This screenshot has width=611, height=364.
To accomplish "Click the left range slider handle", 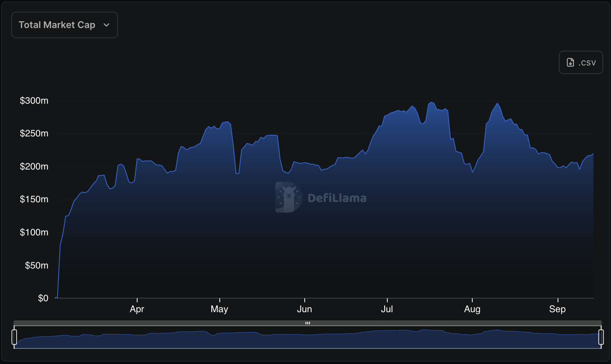I will point(14,337).
